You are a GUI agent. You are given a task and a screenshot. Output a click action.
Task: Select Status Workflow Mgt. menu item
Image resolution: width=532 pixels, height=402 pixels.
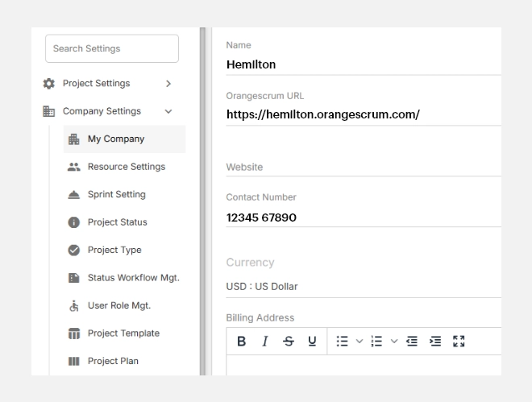coord(133,278)
